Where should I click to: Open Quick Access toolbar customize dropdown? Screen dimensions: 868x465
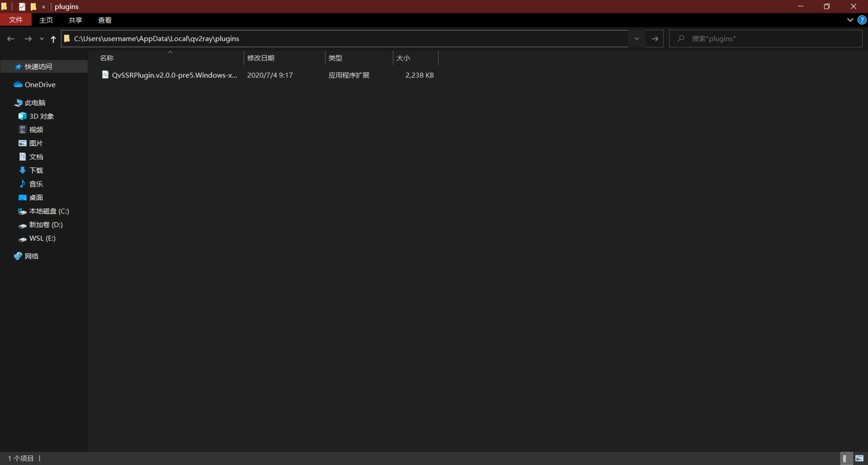tap(43, 7)
